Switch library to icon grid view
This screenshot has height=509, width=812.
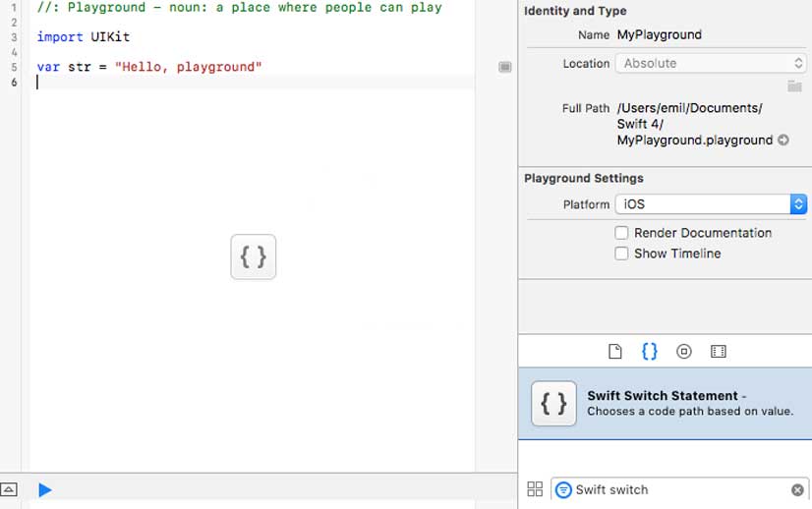tap(535, 489)
